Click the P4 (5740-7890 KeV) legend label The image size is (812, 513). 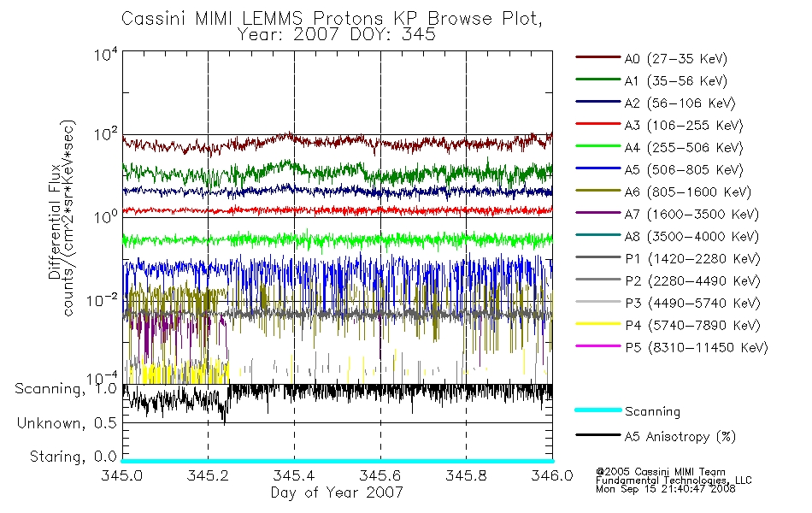click(x=692, y=326)
